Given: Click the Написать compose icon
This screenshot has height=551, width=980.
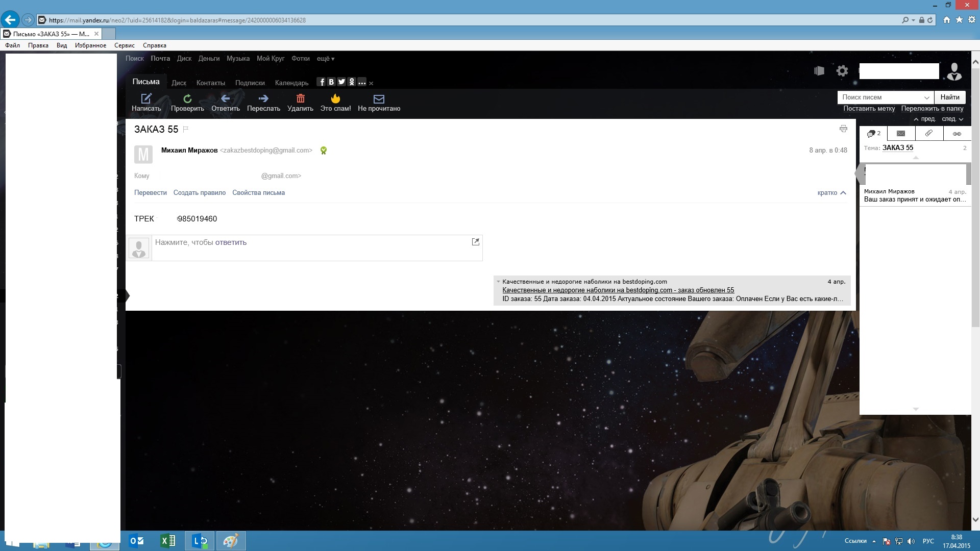Looking at the screenshot, I should [x=146, y=98].
